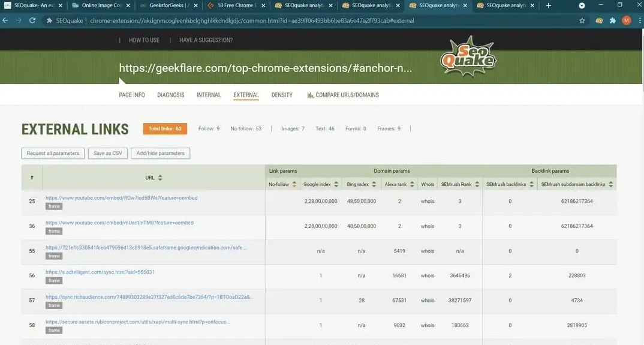The width and height of the screenshot is (644, 345).
Task: Click the Follow: 9 counter
Action: 209,129
